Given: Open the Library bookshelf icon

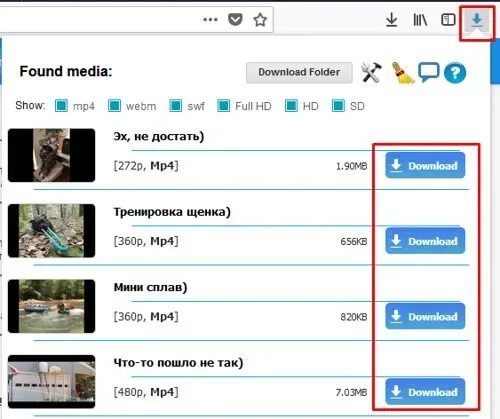Looking at the screenshot, I should click(420, 20).
